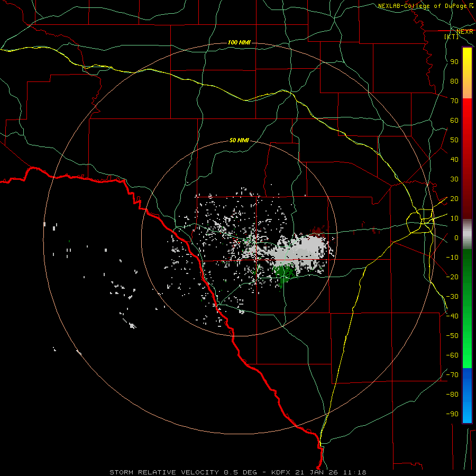This screenshot has width=476, height=476.
Task: Click the NEXR label above the color scale
Action: tap(465, 32)
